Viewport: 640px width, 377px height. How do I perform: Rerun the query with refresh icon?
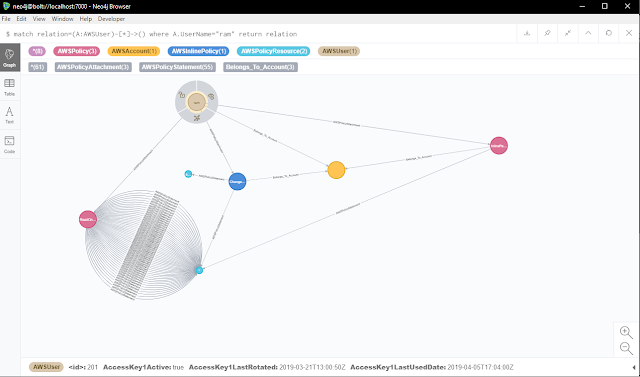pyautogui.click(x=609, y=33)
